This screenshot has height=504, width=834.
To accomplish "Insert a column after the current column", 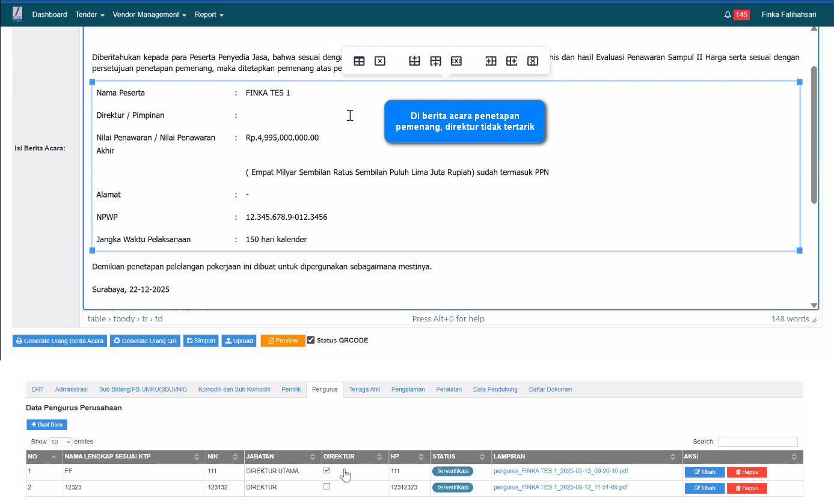I will (x=512, y=61).
